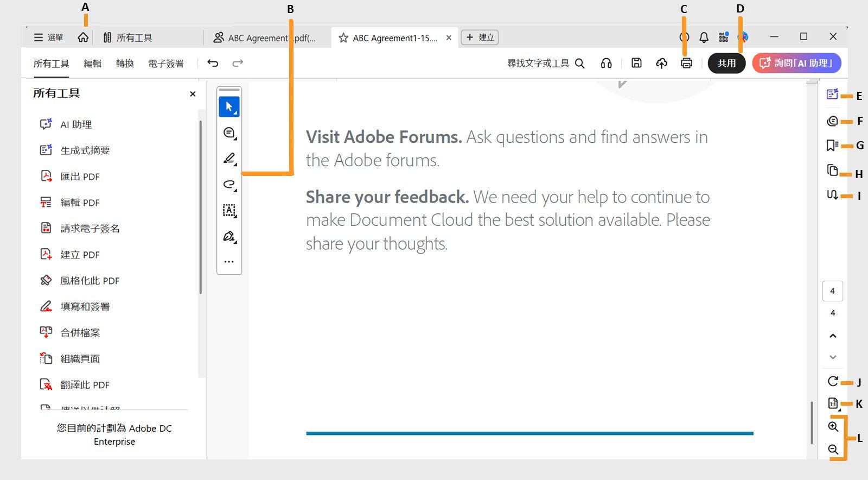This screenshot has width=868, height=480.
Task: Select the highlight pen tool
Action: pos(229,159)
